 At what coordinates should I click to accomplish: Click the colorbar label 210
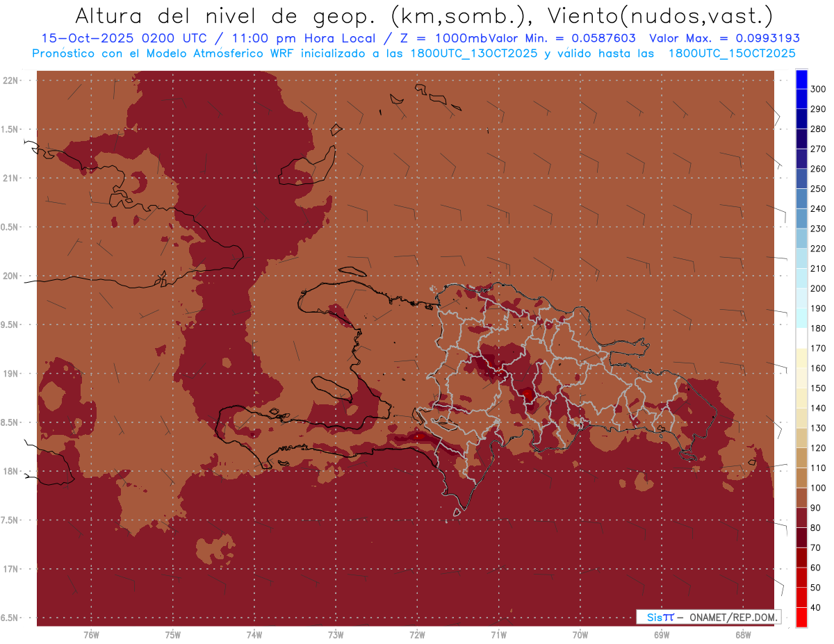click(x=817, y=269)
